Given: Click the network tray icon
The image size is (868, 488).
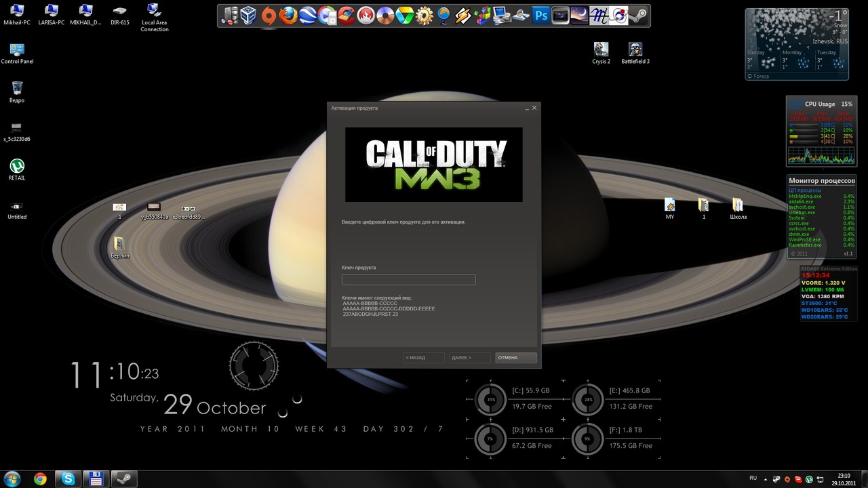Looking at the screenshot, I should [820, 479].
